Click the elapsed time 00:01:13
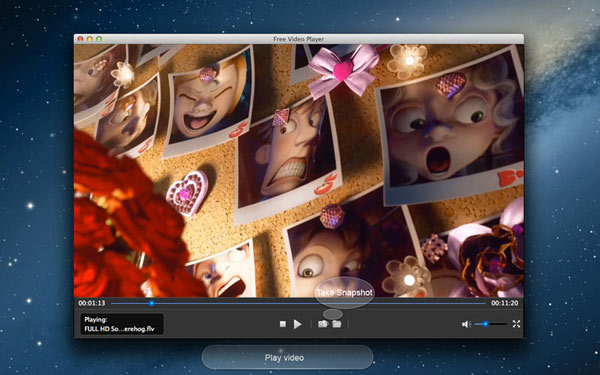The image size is (600, 375). point(91,303)
